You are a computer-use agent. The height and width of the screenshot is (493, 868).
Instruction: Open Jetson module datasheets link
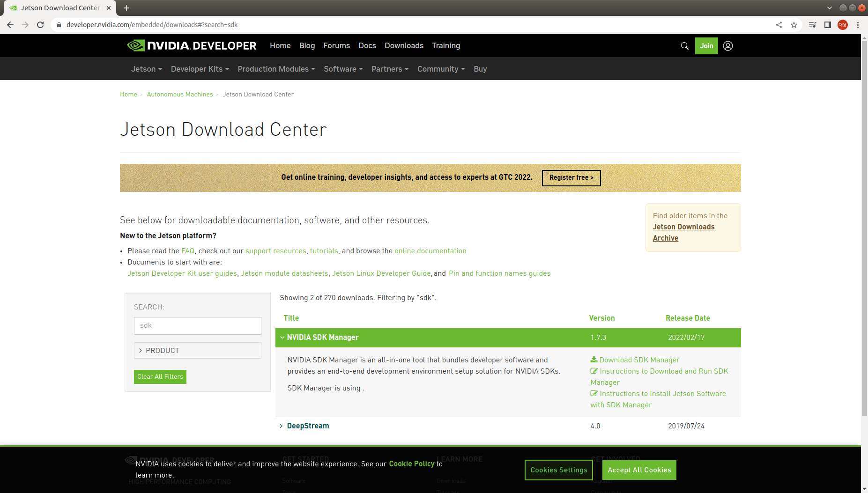tap(284, 273)
